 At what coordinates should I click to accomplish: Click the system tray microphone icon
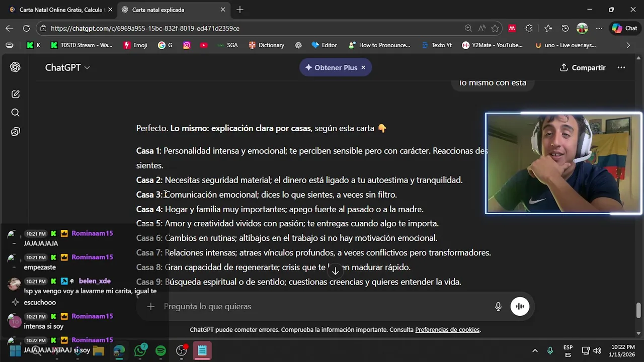pyautogui.click(x=550, y=350)
